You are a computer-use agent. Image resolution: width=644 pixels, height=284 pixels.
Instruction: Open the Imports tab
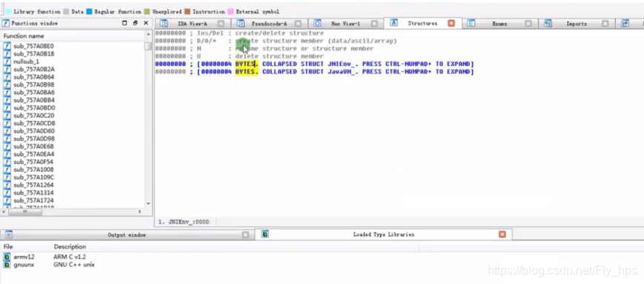click(x=577, y=24)
